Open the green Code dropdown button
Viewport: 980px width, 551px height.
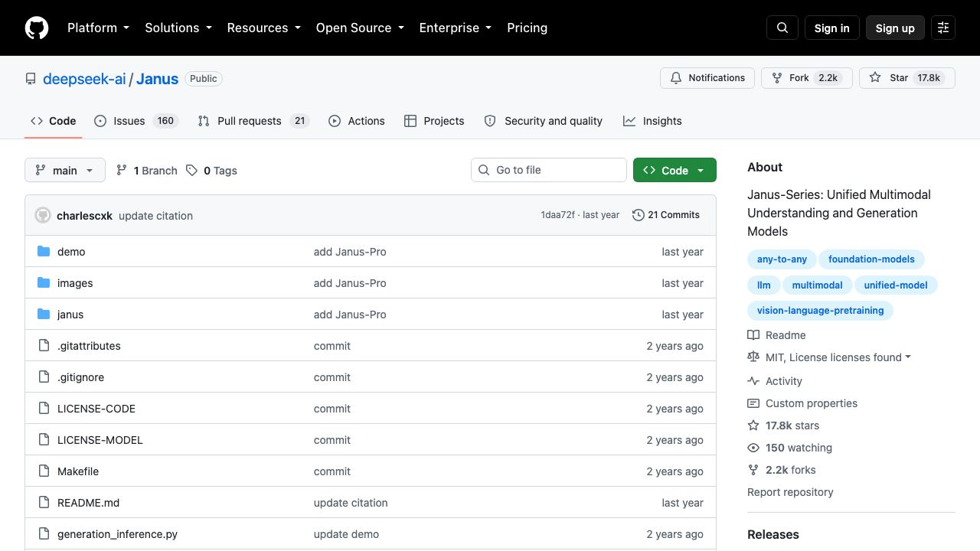(675, 170)
